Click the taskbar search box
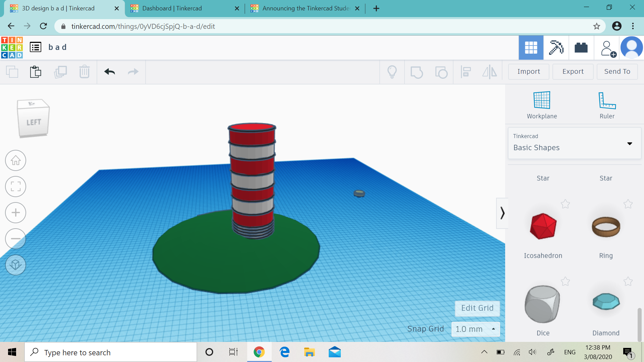 coord(111,352)
